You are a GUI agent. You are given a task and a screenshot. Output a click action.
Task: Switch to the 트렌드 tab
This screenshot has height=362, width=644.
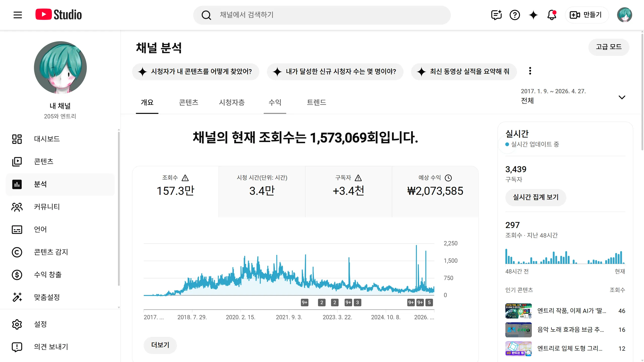pos(316,103)
